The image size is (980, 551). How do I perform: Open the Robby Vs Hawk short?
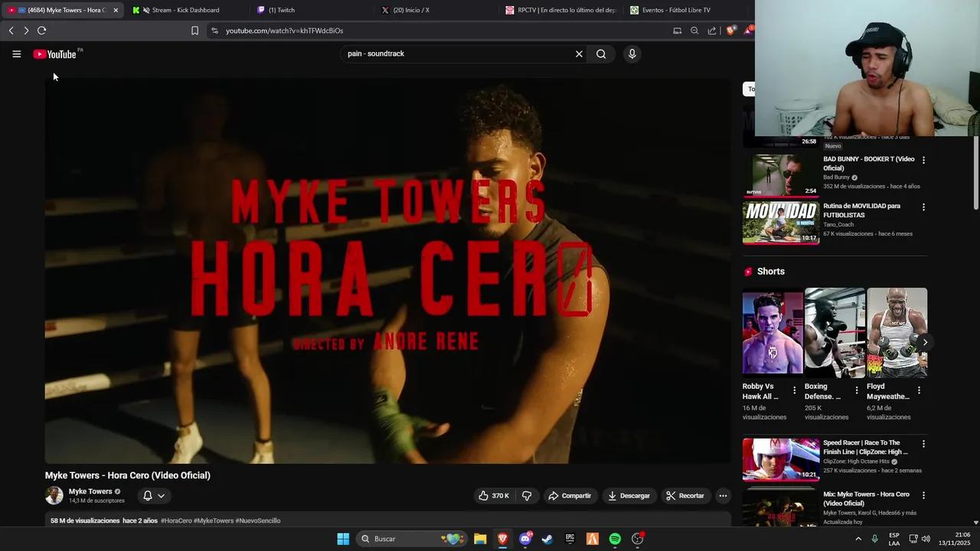tap(773, 331)
